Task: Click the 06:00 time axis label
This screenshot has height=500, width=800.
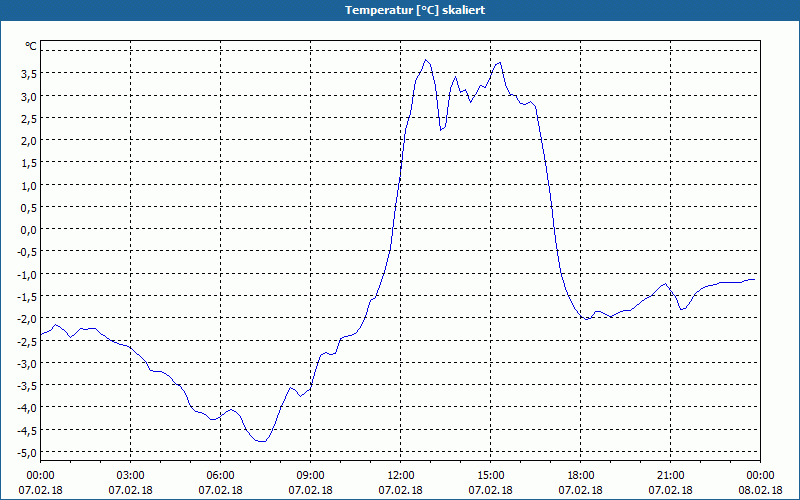Action: point(220,476)
